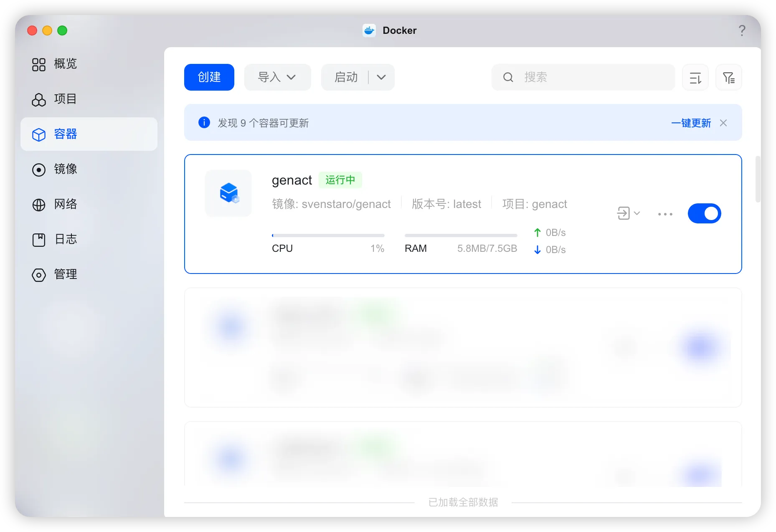Click the 日志 logs icon
Screen dimensions: 776x532
(x=39, y=240)
